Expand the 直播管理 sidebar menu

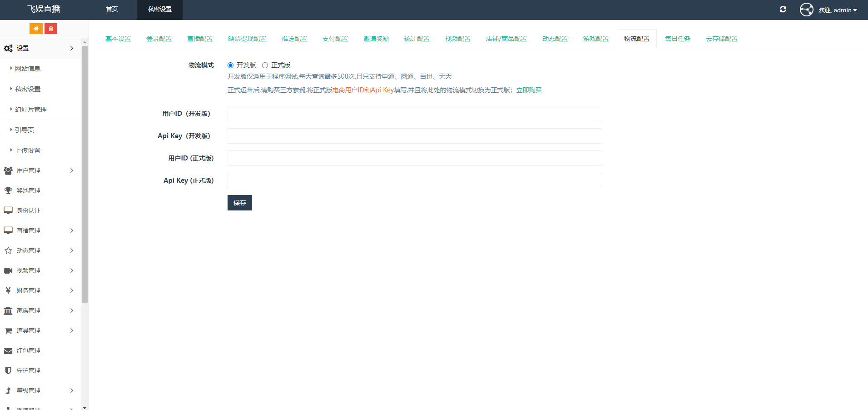(x=40, y=230)
